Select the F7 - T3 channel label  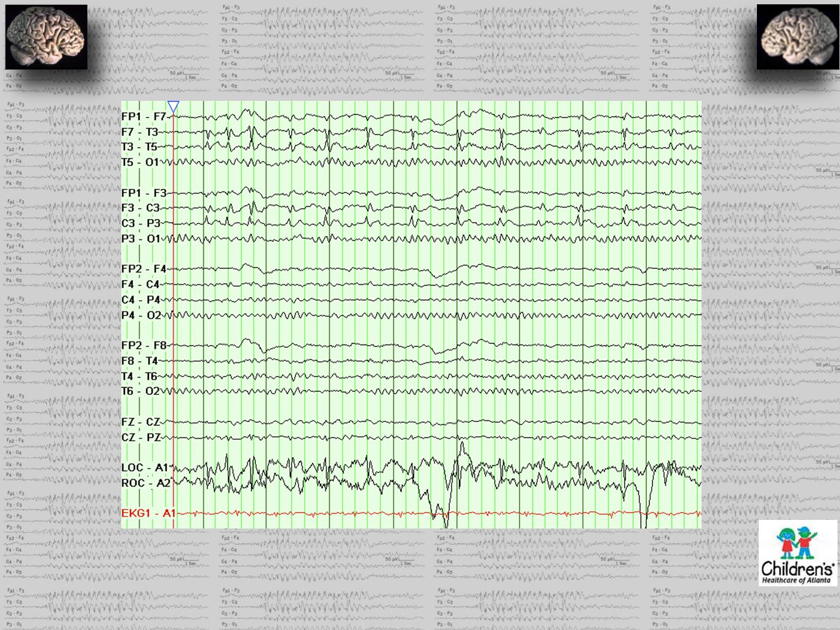click(140, 132)
